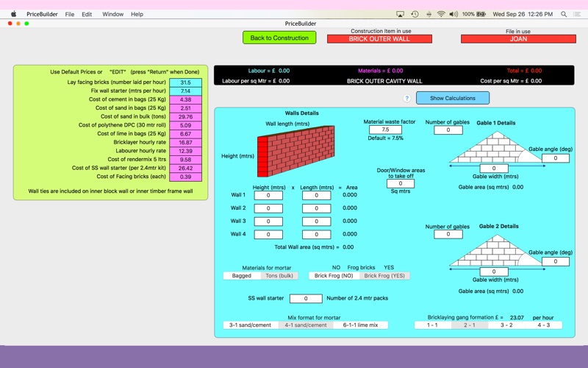The image size is (588, 368).
Task: Click the Gable 1 triangle diagram
Action: coord(495,146)
